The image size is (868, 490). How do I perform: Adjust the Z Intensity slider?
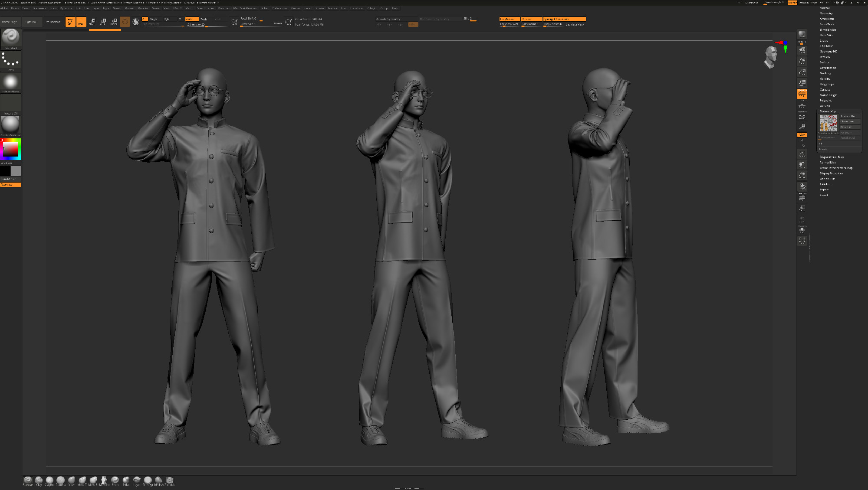[207, 25]
